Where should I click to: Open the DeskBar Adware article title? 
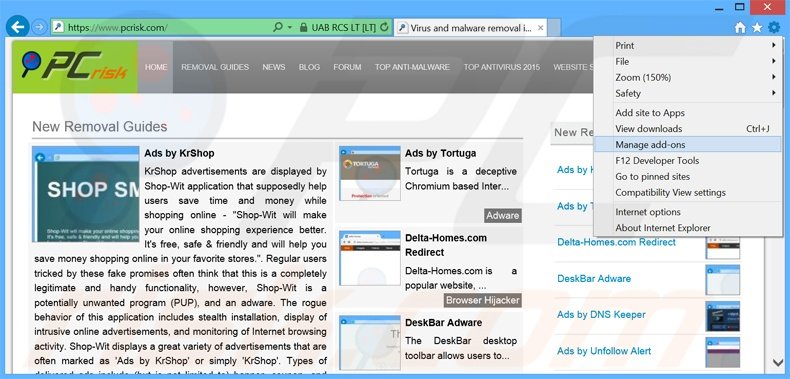(x=443, y=323)
